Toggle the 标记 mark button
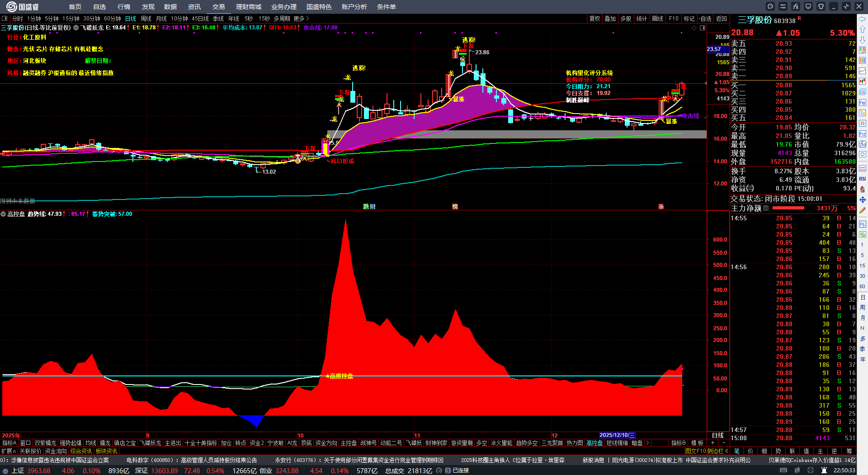Screen dimensions: 868x475 (689, 19)
